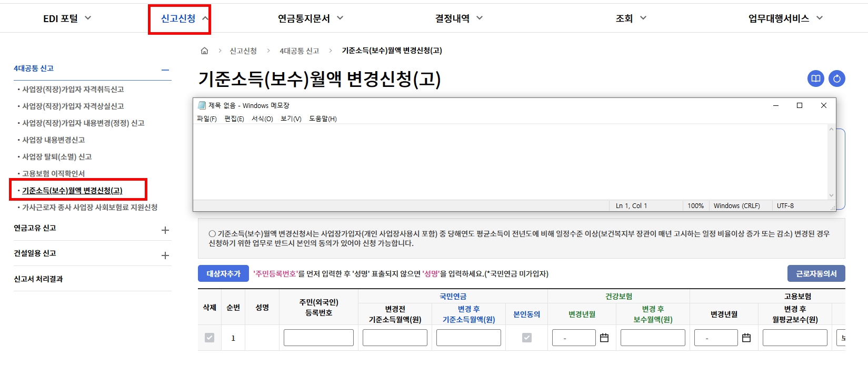Viewport: 868px width, 384px height.
Task: Open the manual book icon button
Action: pos(816,78)
